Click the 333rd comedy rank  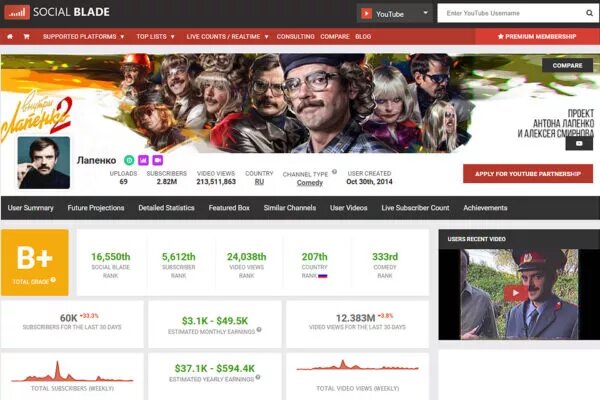coord(385,256)
